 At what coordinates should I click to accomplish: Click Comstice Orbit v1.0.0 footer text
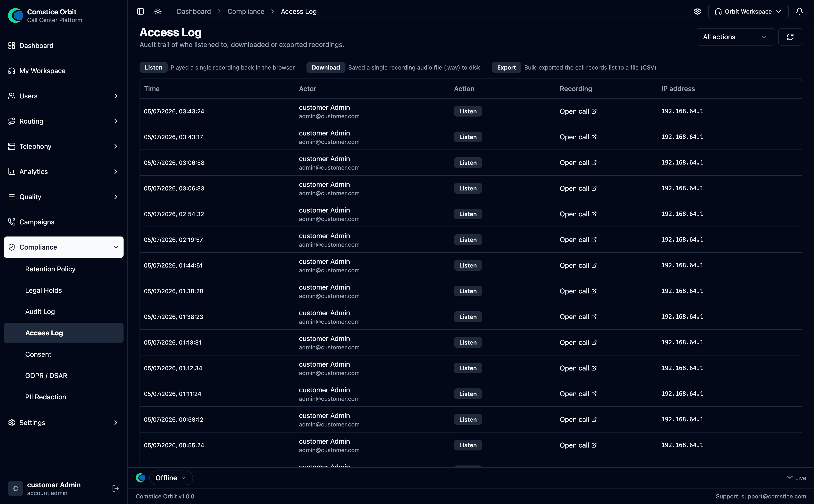165,496
